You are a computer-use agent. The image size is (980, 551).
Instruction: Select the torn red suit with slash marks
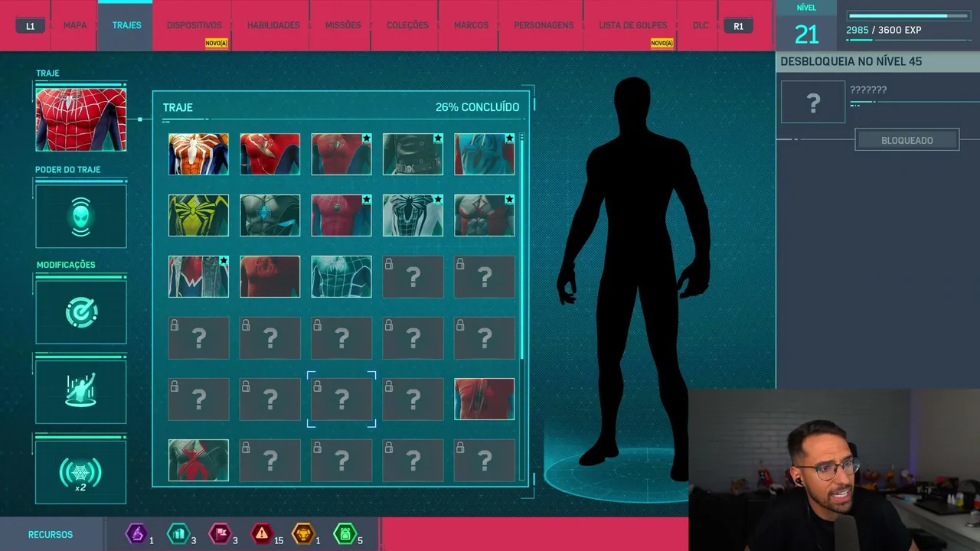[x=270, y=154]
